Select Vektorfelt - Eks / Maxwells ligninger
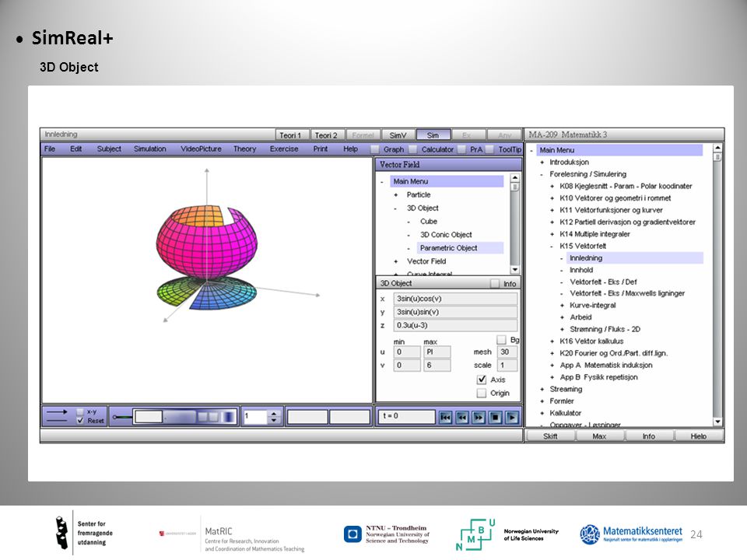Screen dimensions: 747x560 point(627,293)
